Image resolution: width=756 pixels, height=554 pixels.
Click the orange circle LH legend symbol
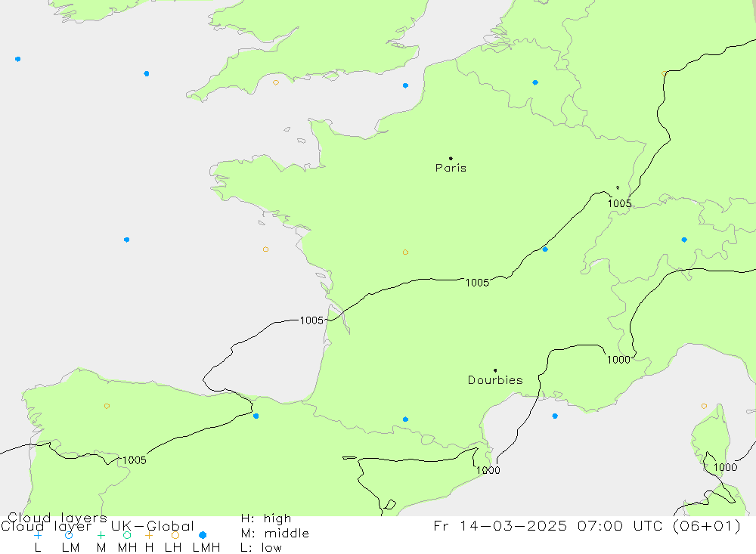click(x=175, y=535)
